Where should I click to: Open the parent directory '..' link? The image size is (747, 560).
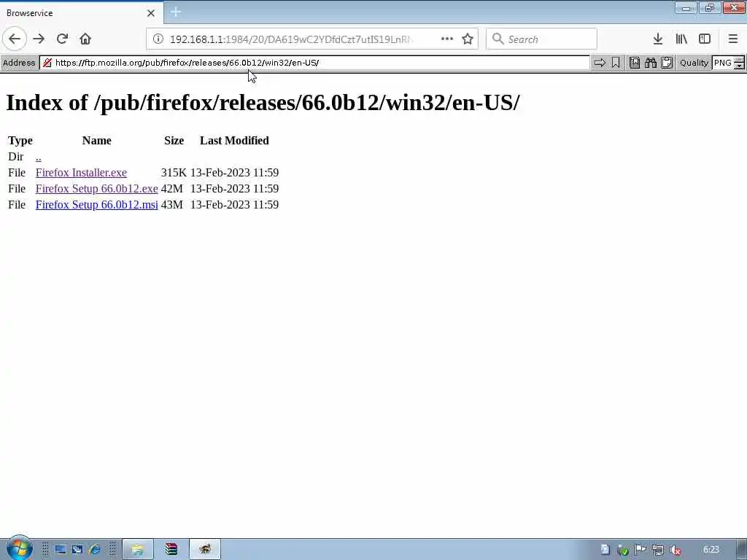pyautogui.click(x=38, y=157)
